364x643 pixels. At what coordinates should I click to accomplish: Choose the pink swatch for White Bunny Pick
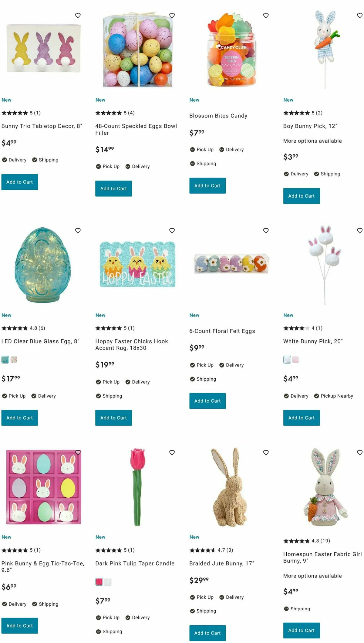tap(295, 360)
